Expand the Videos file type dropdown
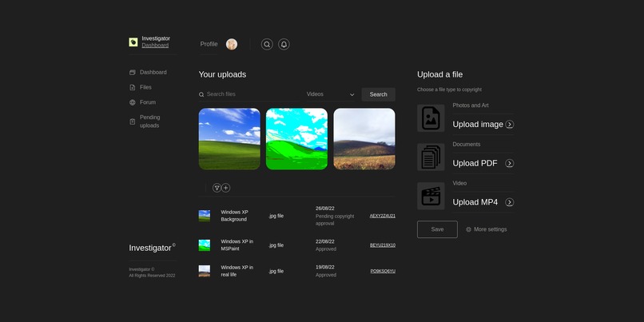The width and height of the screenshot is (644, 322). pos(330,94)
